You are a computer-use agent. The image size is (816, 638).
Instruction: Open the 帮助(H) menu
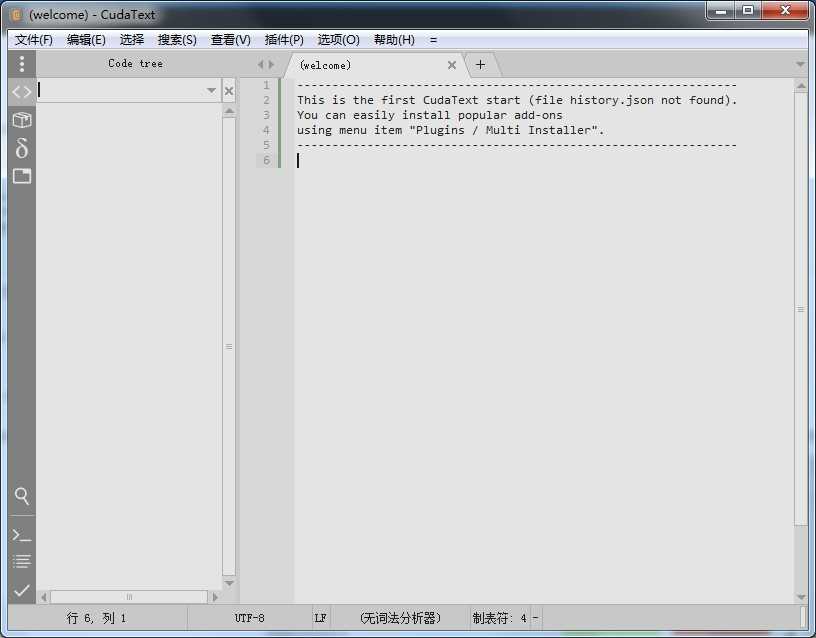(394, 40)
